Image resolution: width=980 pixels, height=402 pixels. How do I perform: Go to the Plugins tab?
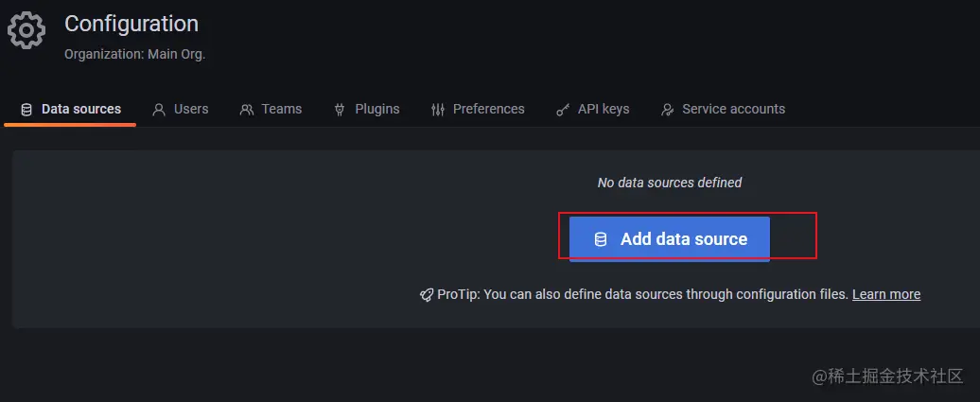click(x=376, y=109)
